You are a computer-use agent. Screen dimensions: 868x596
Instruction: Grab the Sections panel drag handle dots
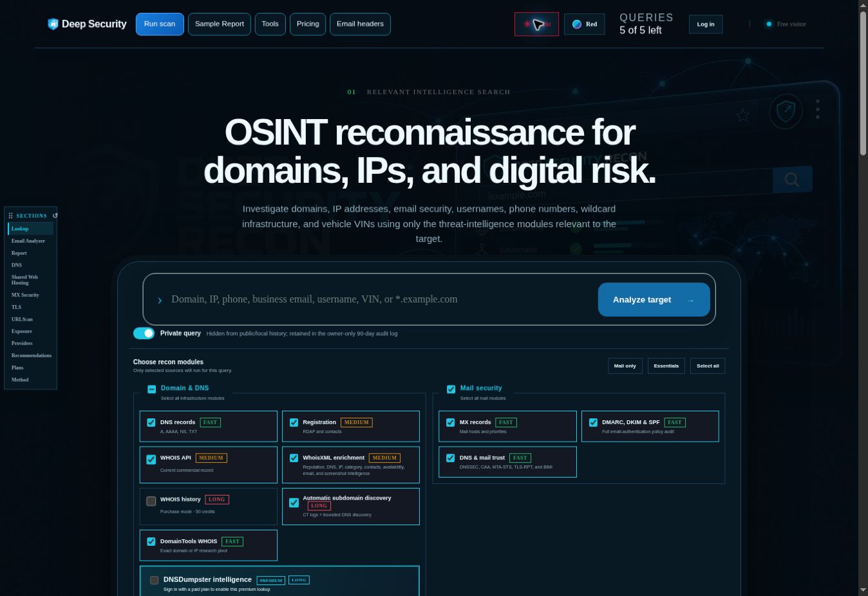point(10,216)
